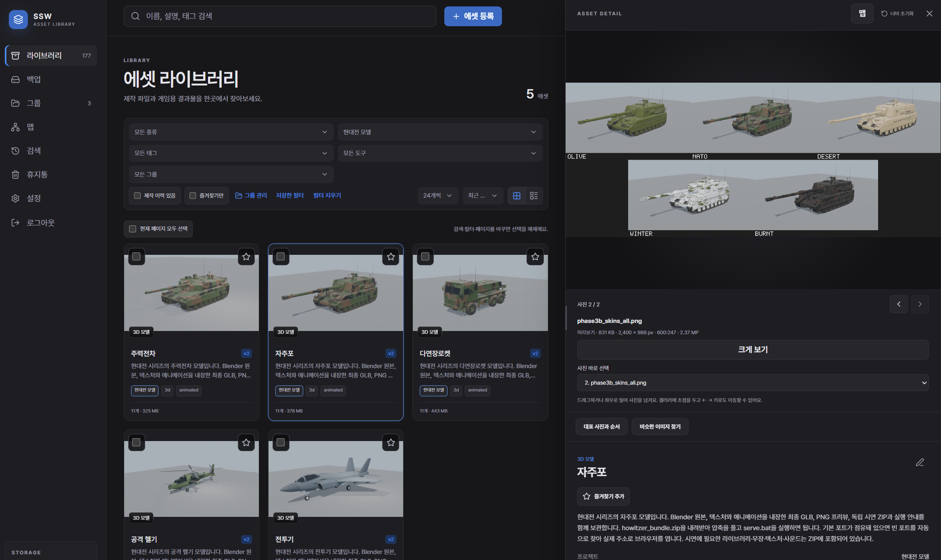Select the 주력전차 card checkbox
941x560 pixels.
136,257
